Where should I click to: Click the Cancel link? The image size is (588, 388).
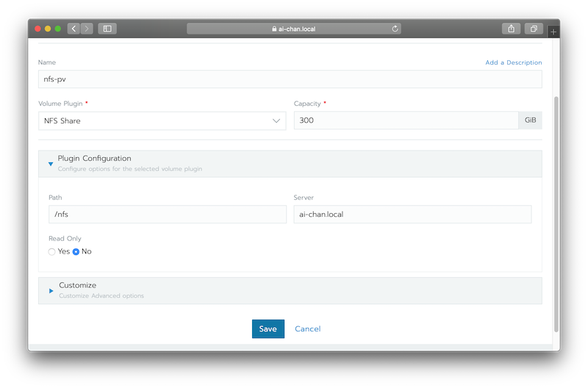[x=307, y=328]
